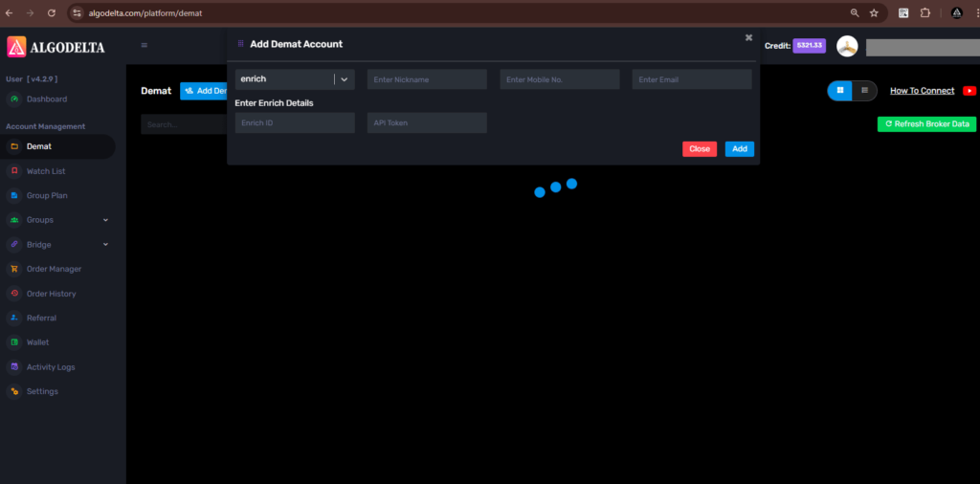The width and height of the screenshot is (980, 484).
Task: Click Refresh Broker Data button
Action: pyautogui.click(x=926, y=124)
